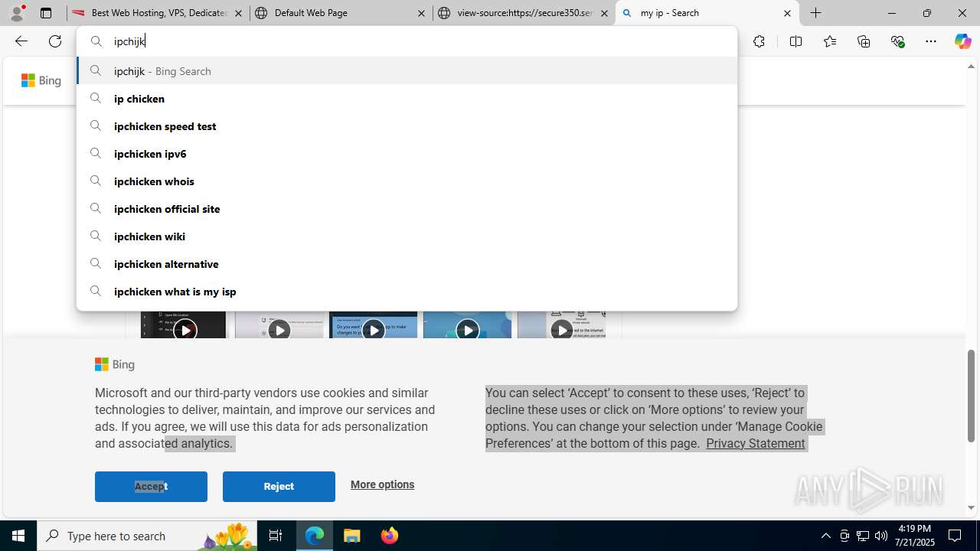Image resolution: width=980 pixels, height=551 pixels.
Task: Close the 'my ip - Search' tab
Action: coord(787,13)
